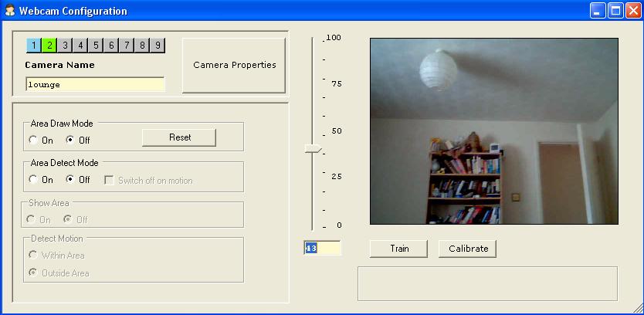Select camera number 7 button
The image size is (644, 315).
pyautogui.click(x=127, y=46)
